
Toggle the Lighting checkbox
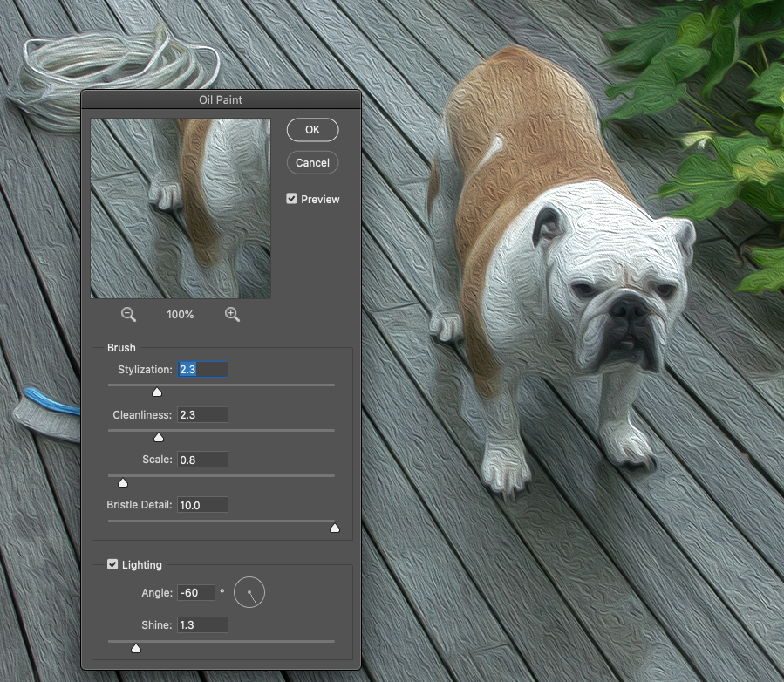pyautogui.click(x=112, y=564)
